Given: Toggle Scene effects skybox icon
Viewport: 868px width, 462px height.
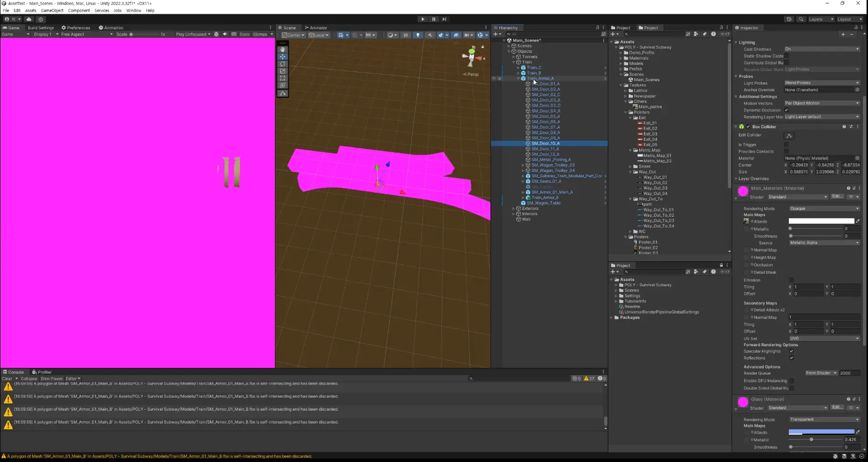Looking at the screenshot, I should 441,35.
